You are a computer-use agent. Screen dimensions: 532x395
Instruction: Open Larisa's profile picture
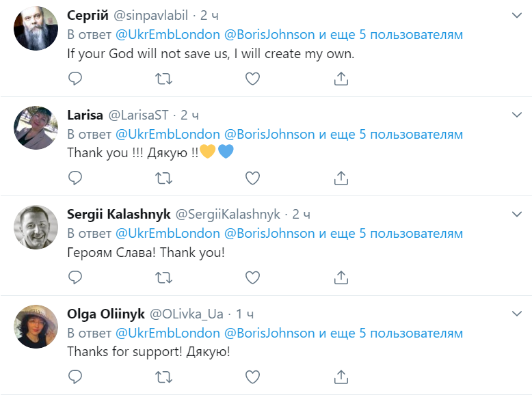tap(36, 128)
